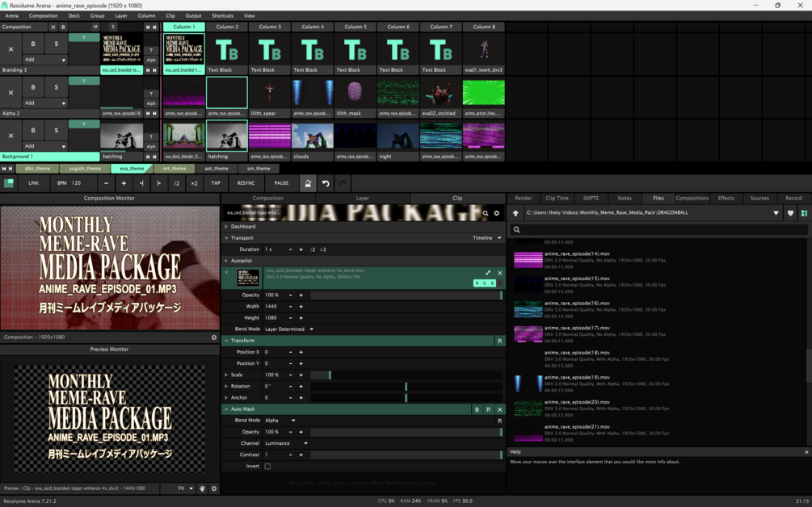Toggle solo S on the Background 1 layer
Screen dimensions: 812x507
pyautogui.click(x=56, y=130)
